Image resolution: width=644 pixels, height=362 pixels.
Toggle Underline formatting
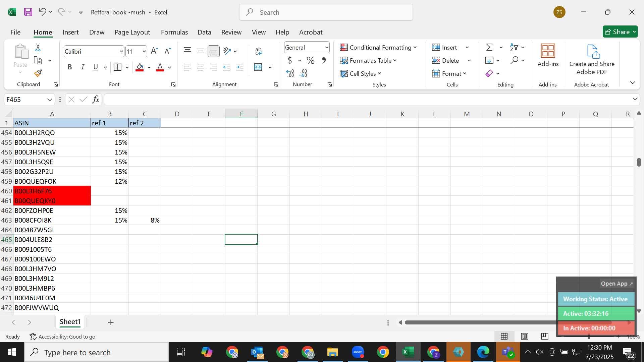[x=96, y=67]
